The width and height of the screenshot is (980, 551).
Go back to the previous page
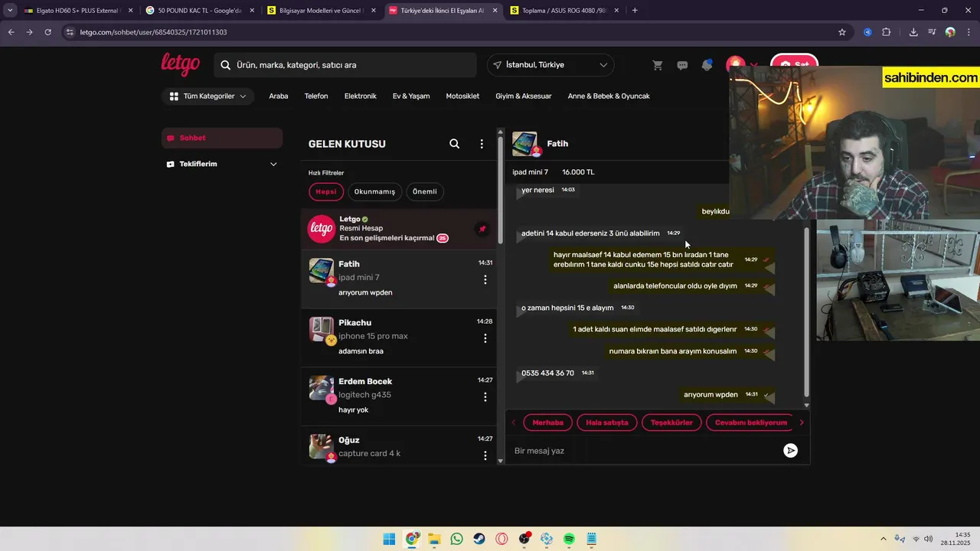(11, 32)
